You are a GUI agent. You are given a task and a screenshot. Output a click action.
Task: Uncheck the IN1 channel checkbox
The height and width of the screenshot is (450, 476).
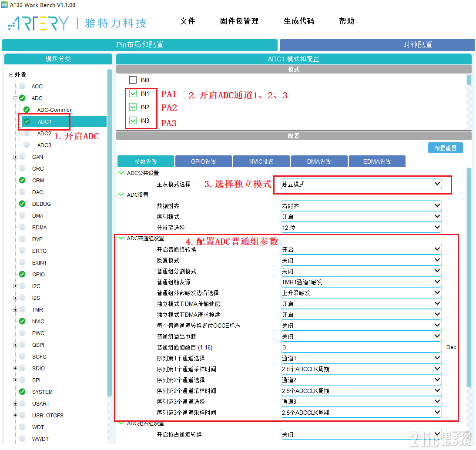pos(133,94)
